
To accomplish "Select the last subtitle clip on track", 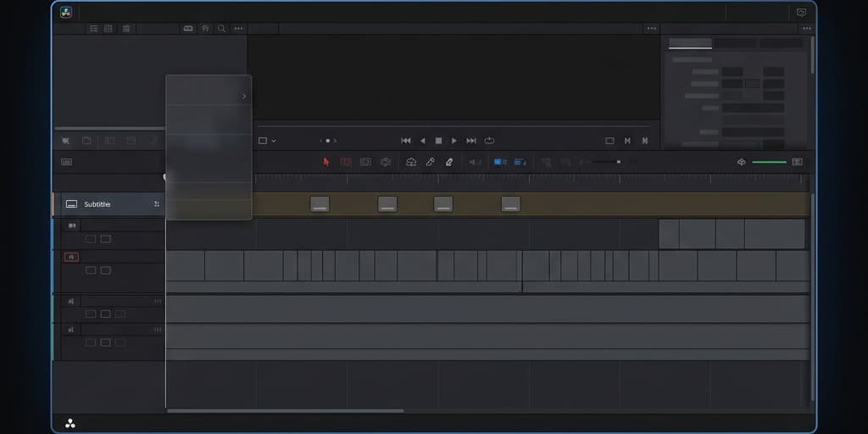I will (x=510, y=204).
